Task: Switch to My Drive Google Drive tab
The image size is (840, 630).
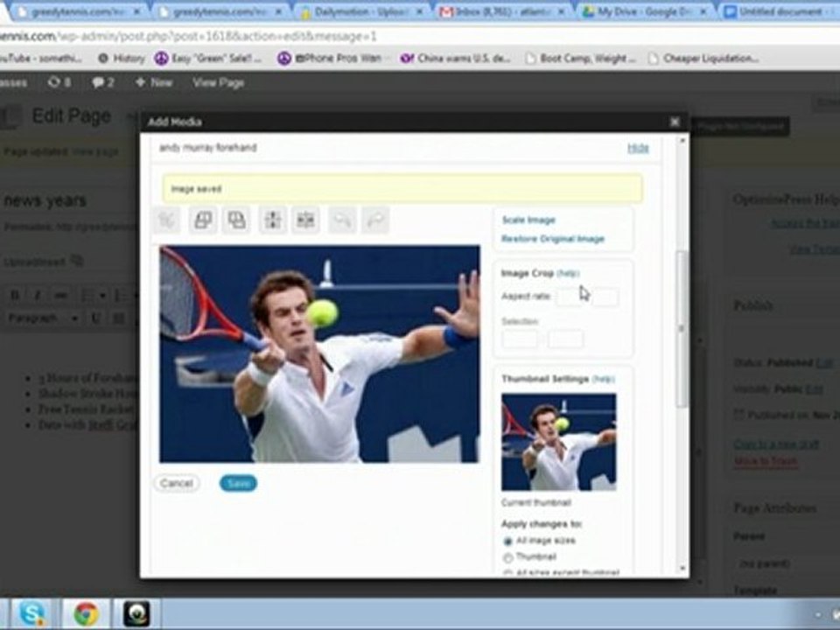Action: (x=646, y=11)
